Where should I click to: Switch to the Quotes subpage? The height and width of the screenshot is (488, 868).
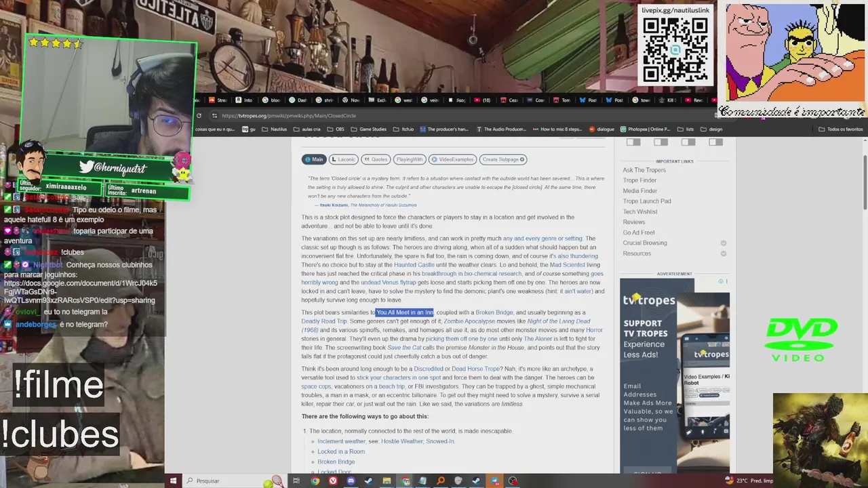coord(376,159)
